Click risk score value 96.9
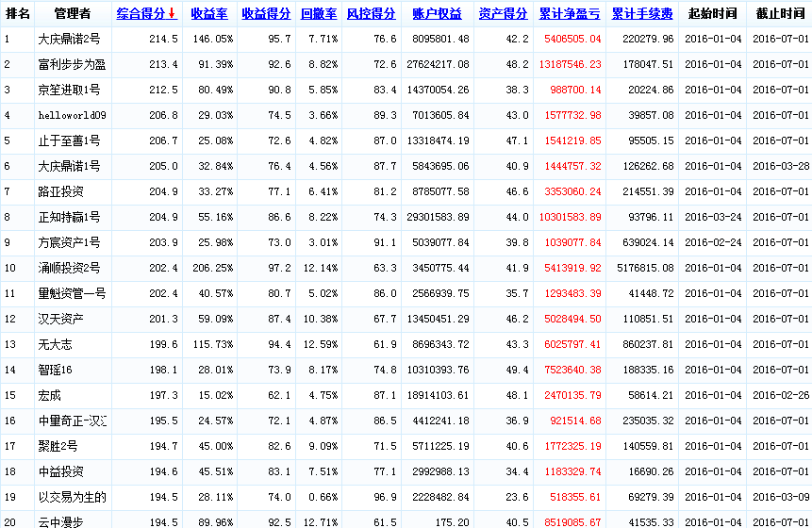Viewport: 812px width, 528px height. pos(386,497)
